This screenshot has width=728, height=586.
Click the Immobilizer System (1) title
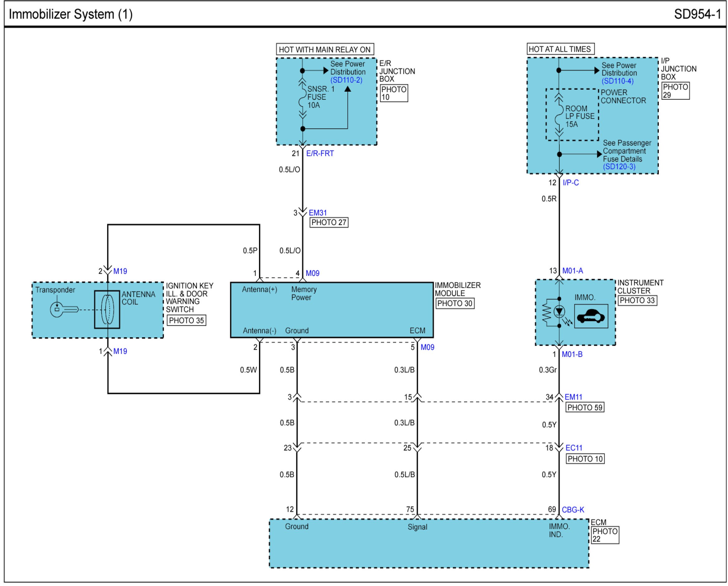[70, 14]
